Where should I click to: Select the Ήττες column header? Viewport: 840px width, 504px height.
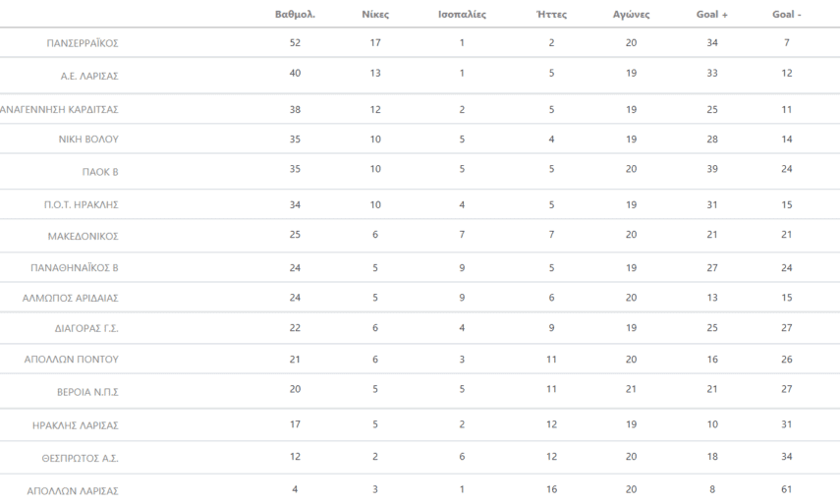(551, 15)
